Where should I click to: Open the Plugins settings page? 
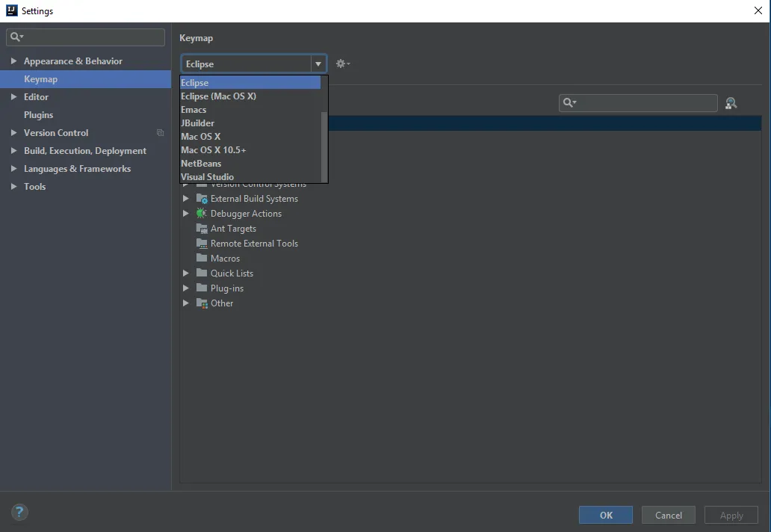coord(86,115)
